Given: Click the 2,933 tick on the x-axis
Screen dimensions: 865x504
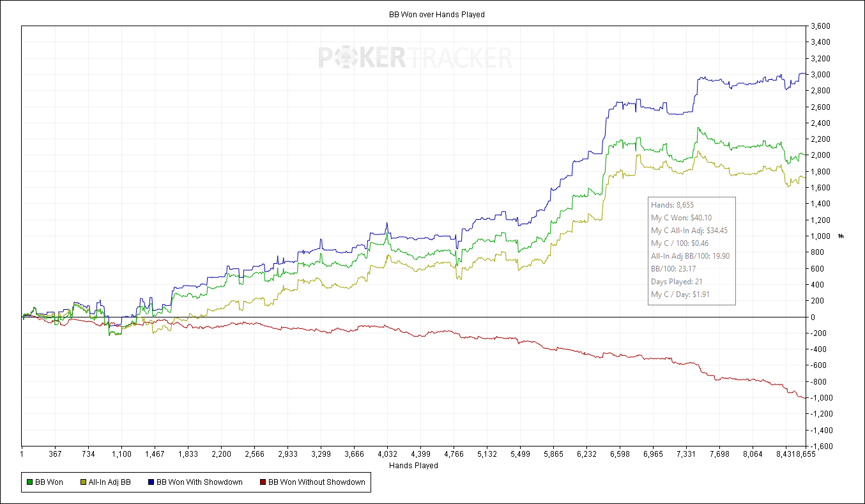Looking at the screenshot, I should pyautogui.click(x=287, y=454).
